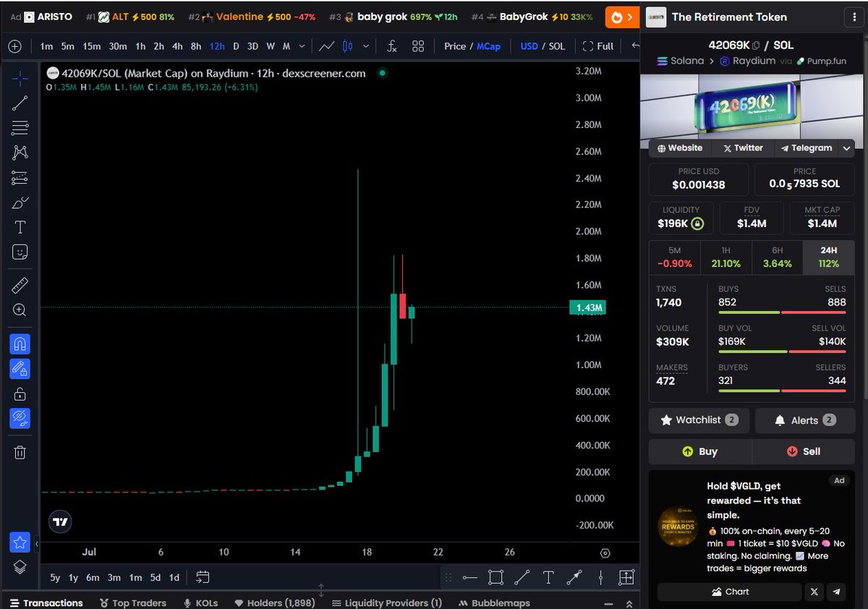Screen dimensions: 868x609
Task: Set chart range to 5y
Action: pyautogui.click(x=55, y=577)
